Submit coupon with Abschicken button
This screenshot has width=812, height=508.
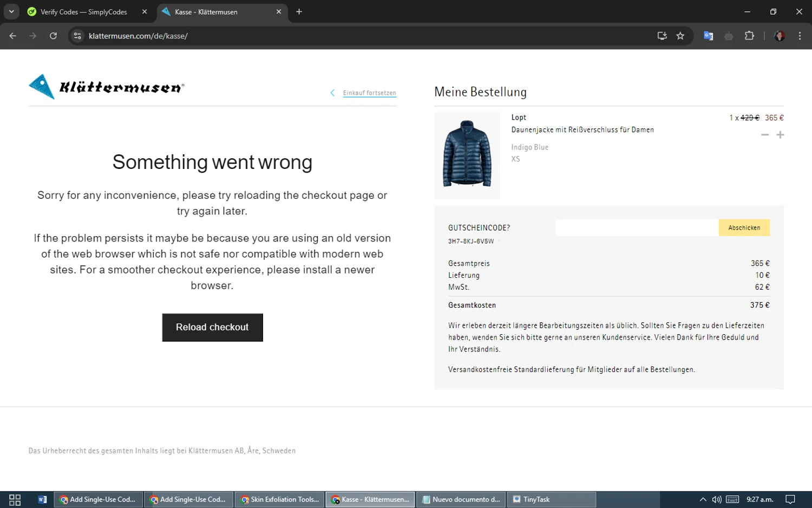744,228
